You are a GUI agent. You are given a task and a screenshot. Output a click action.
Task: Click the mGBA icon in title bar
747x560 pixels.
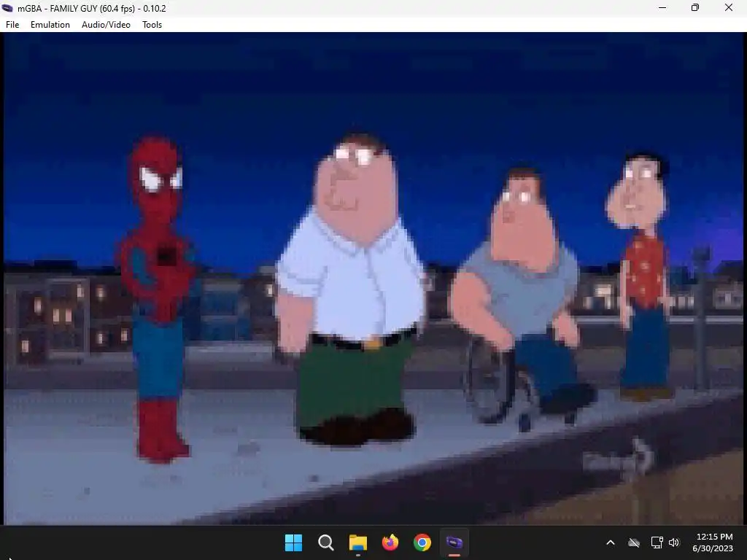tap(7, 8)
